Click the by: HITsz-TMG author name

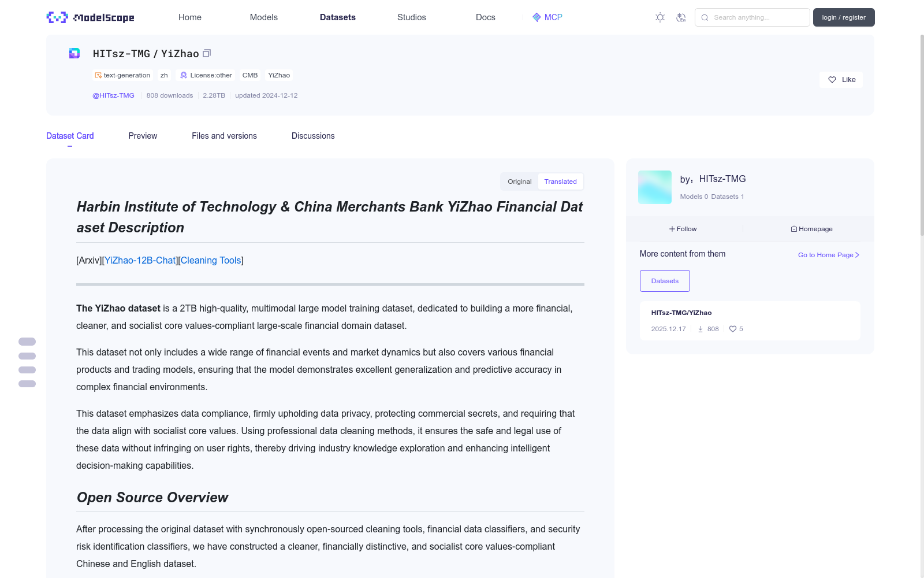pos(713,179)
